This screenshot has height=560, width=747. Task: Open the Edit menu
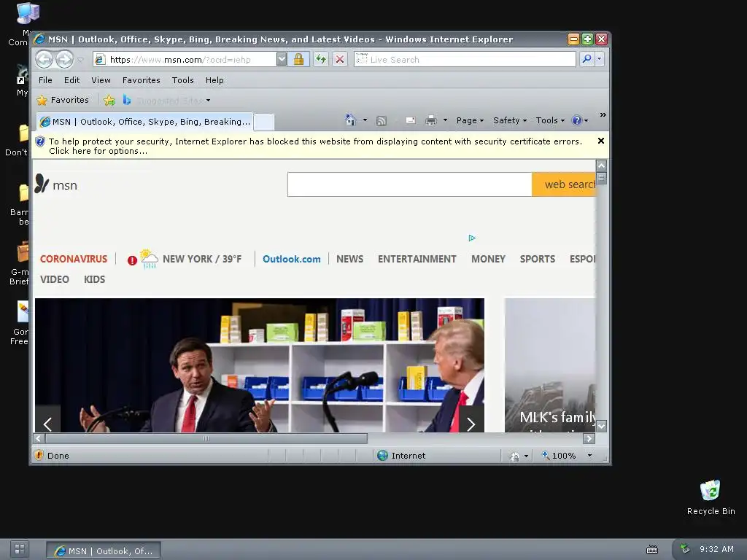click(72, 80)
